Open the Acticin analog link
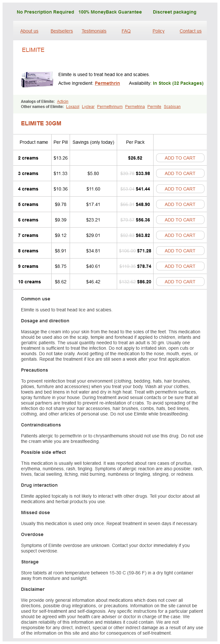This screenshot has width=220, height=644. click(x=63, y=102)
